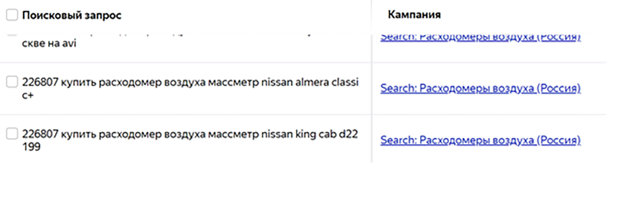Click the separator line between almera and king cab rows
644x206 pixels.
[x=303, y=115]
